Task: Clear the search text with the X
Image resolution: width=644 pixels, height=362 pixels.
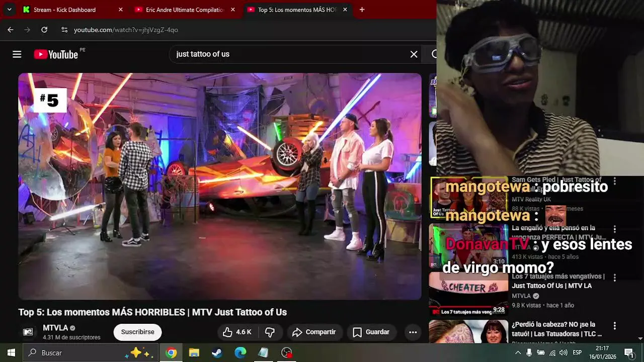Action: [x=414, y=54]
